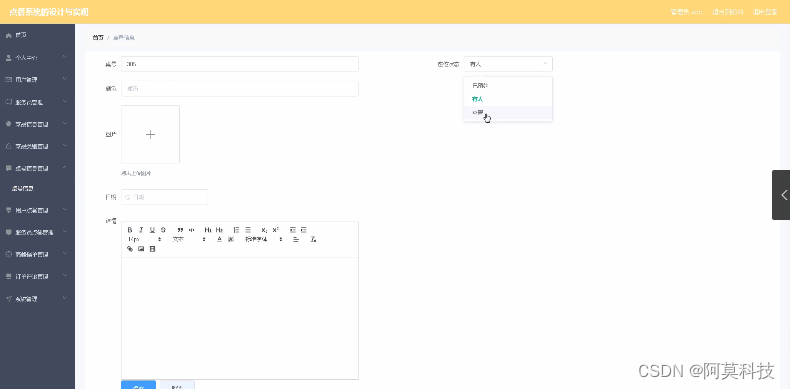The image size is (790, 389).
Task: Apply subscript formatting
Action: tap(265, 230)
